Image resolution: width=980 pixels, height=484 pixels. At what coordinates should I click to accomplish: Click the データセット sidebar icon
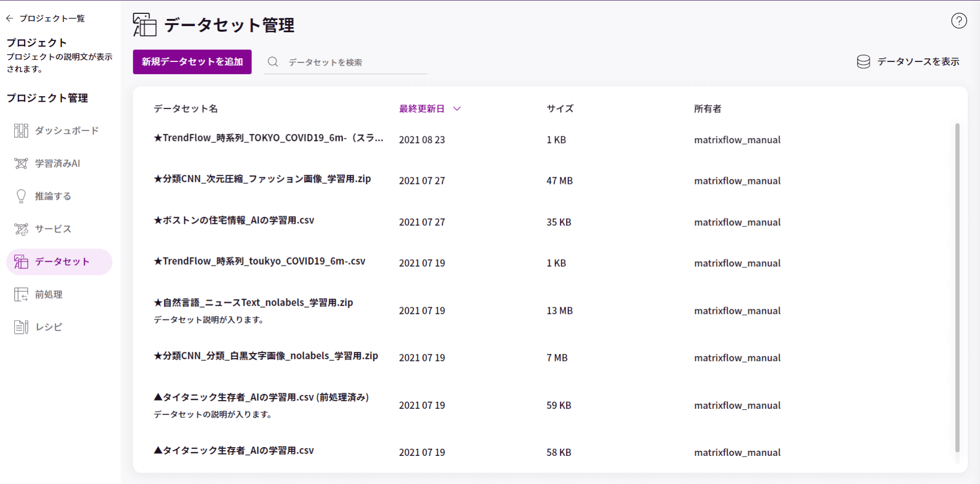(21, 262)
